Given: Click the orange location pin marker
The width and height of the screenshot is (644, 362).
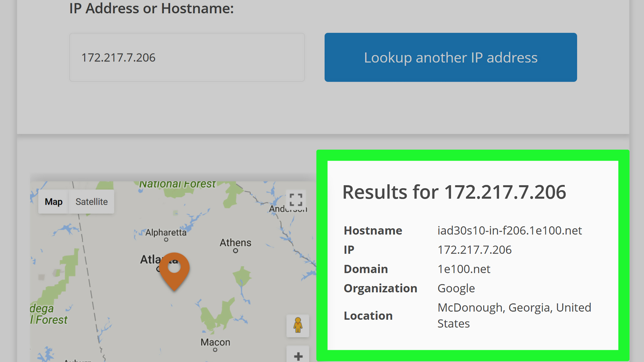Looking at the screenshot, I should (174, 271).
